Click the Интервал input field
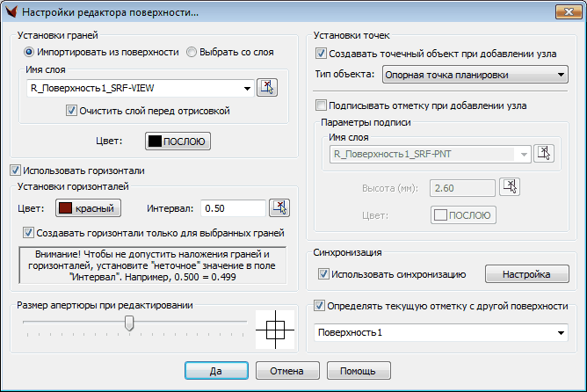The width and height of the screenshot is (587, 392). [232, 208]
